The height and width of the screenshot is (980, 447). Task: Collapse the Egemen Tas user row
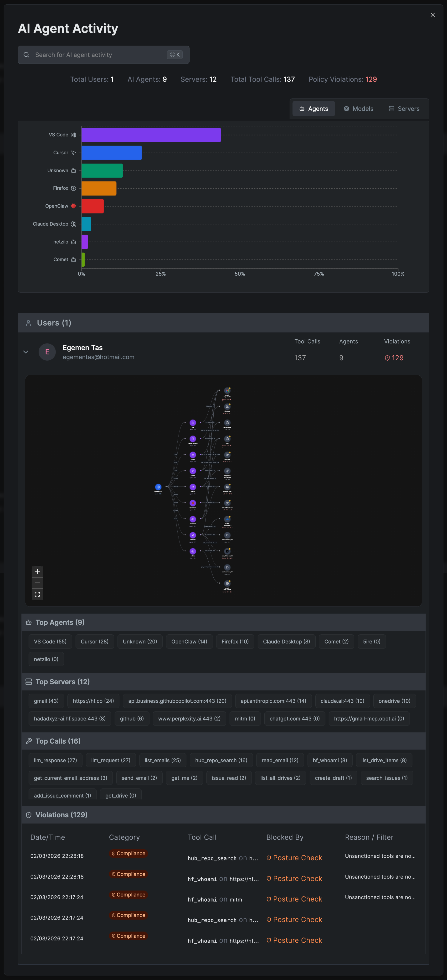coord(26,352)
